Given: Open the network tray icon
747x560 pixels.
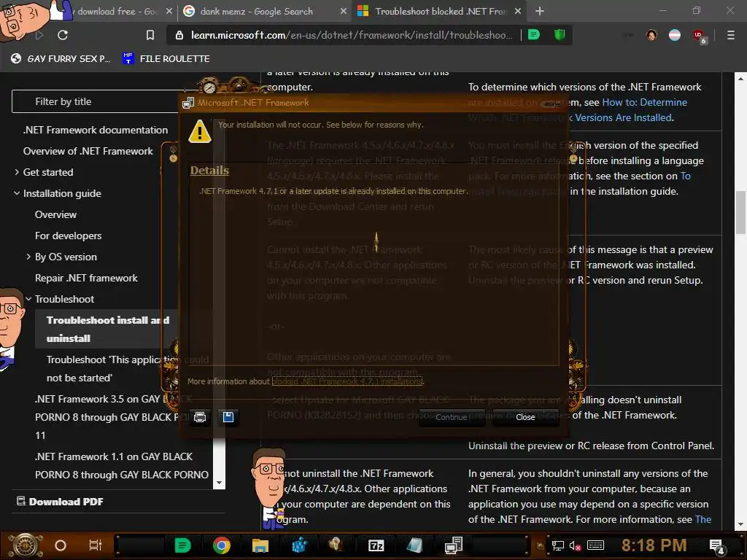Looking at the screenshot, I should tap(557, 545).
